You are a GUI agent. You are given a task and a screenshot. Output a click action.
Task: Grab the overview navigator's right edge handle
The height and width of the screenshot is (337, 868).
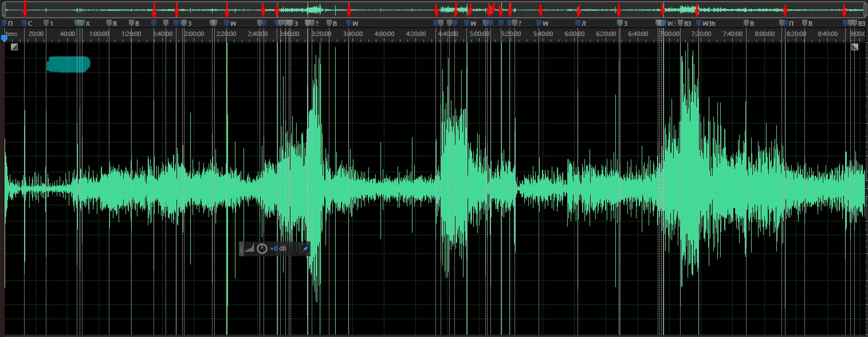(865, 9)
